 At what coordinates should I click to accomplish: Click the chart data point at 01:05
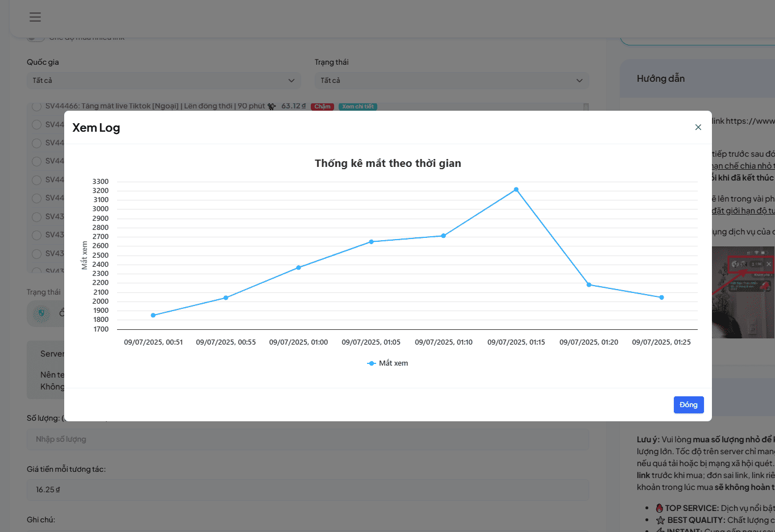pos(372,242)
